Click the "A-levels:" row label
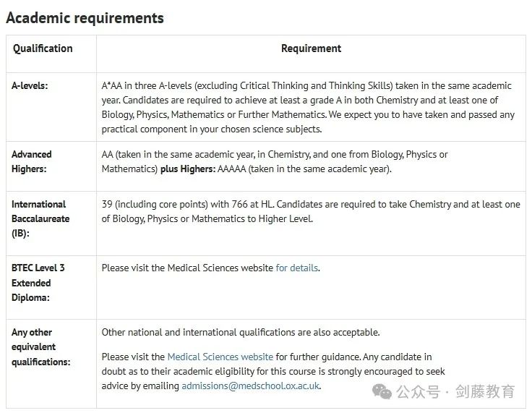The width and height of the screenshot is (532, 413). [x=30, y=85]
